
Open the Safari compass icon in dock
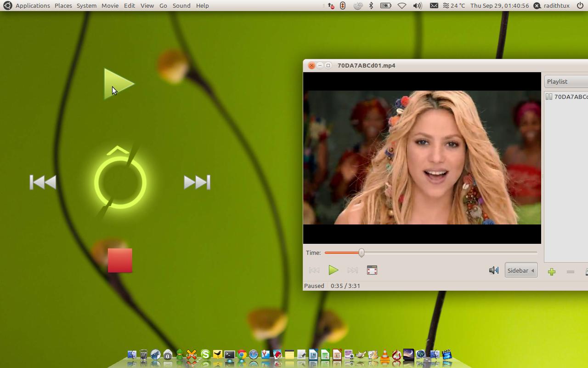point(254,355)
